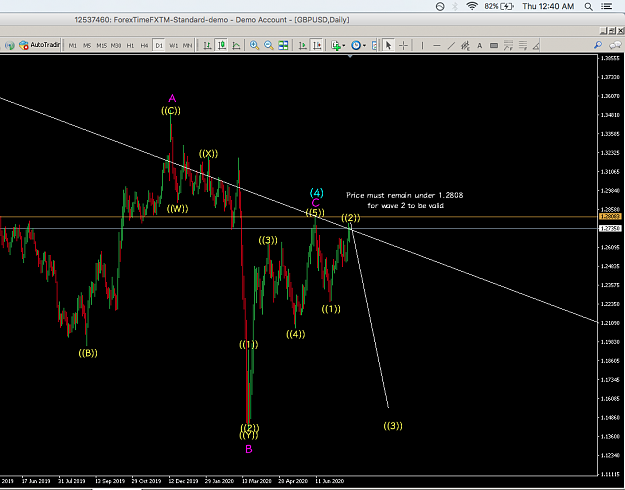Image resolution: width=625 pixels, height=490 pixels.
Task: Open the periods clock button
Action: [356, 45]
